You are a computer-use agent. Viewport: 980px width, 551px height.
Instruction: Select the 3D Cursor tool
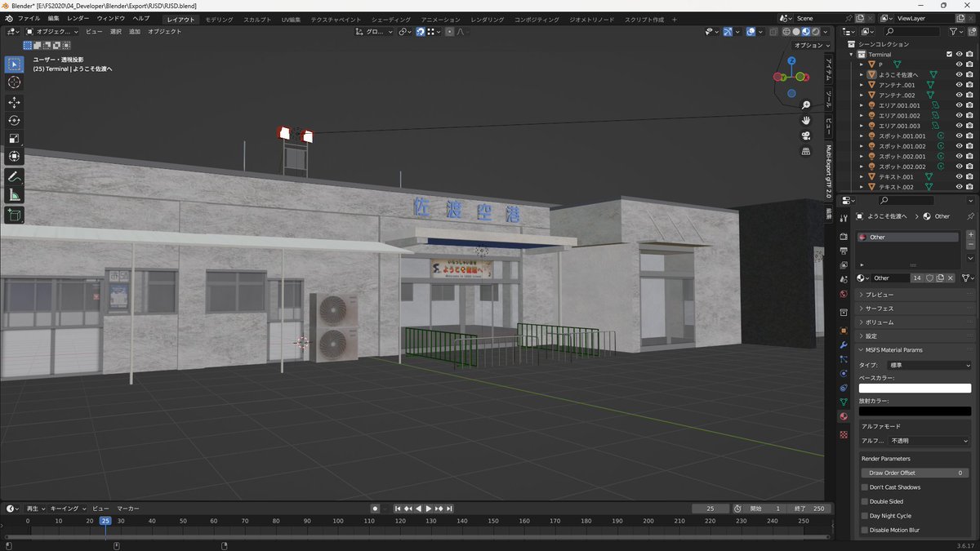point(14,82)
